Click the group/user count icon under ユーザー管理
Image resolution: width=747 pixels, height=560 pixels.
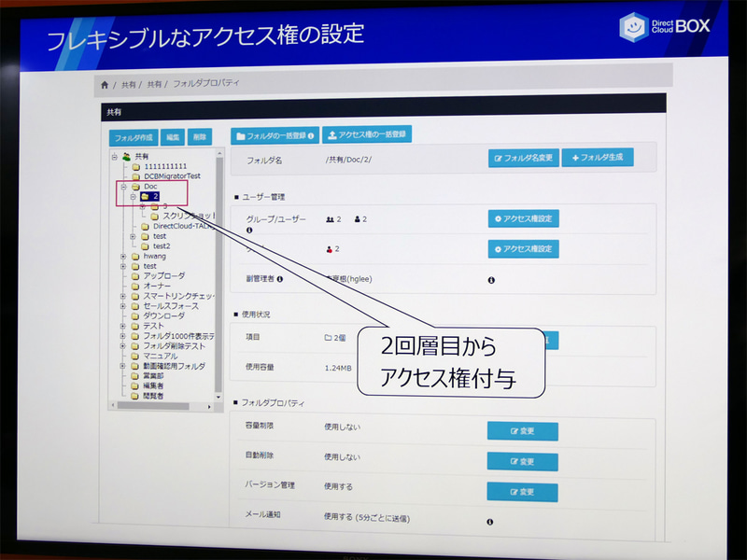click(328, 217)
